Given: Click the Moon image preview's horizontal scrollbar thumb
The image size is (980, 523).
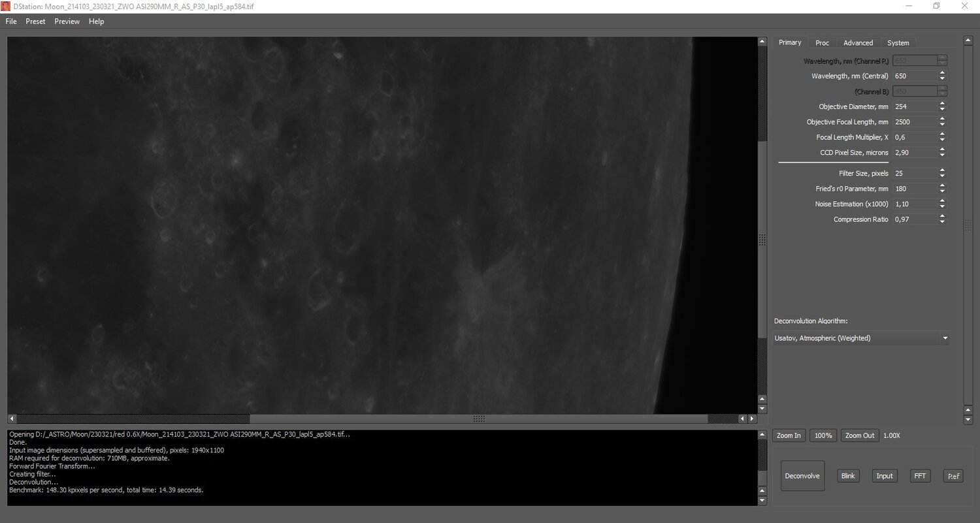Looking at the screenshot, I should click(x=479, y=419).
